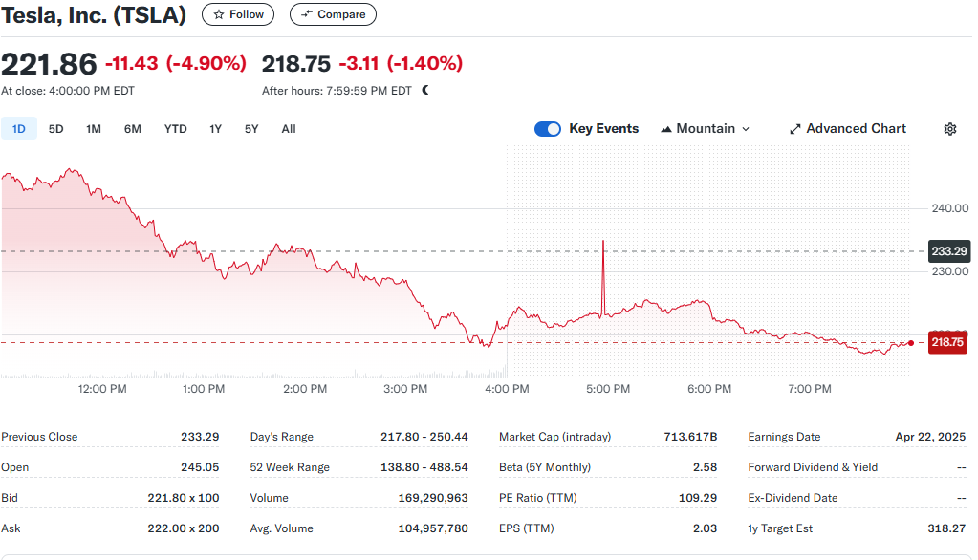Select the All range tab
Screen dimensions: 978x560
[288, 129]
